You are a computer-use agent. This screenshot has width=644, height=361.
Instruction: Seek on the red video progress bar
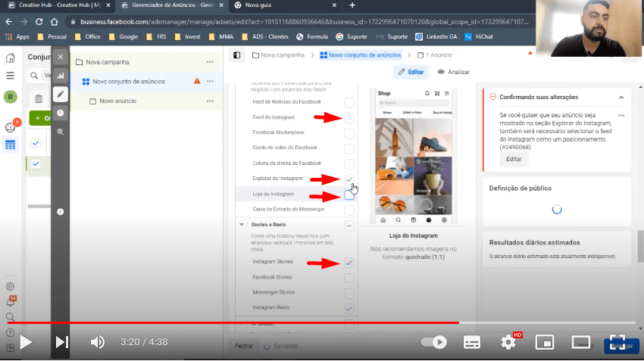point(321,323)
